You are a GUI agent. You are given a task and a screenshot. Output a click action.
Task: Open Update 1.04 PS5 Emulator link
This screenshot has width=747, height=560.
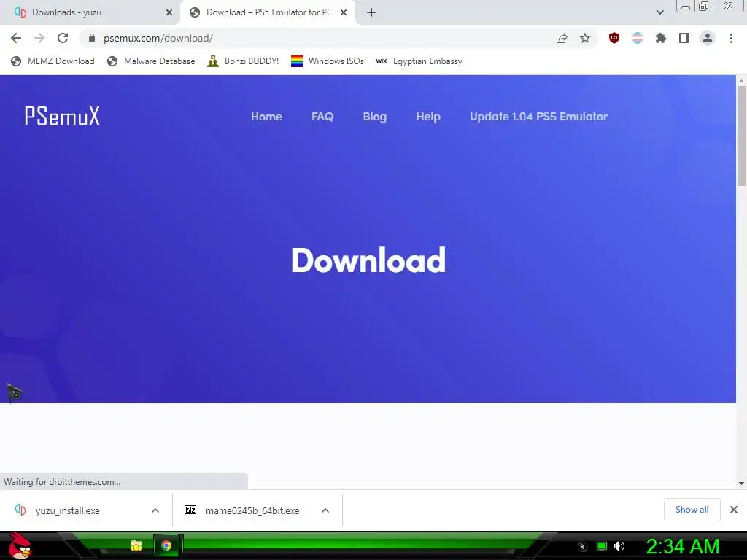click(x=539, y=117)
